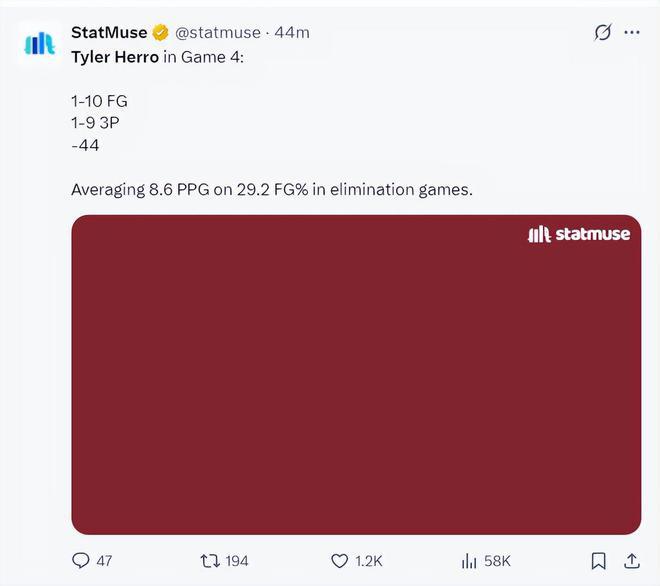Visit the @statmuse handle
Viewport: 660px width, 586px height.
click(x=218, y=32)
